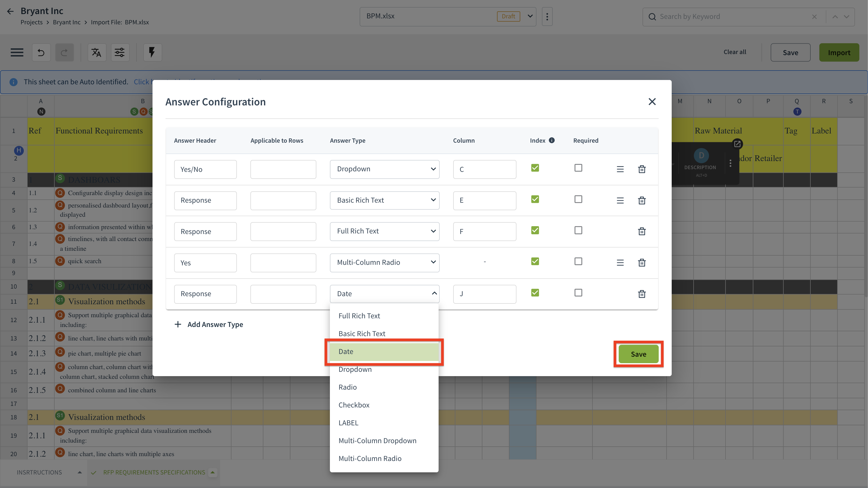Click the undo toolbar icon
This screenshot has width=868, height=488.
pyautogui.click(x=41, y=52)
